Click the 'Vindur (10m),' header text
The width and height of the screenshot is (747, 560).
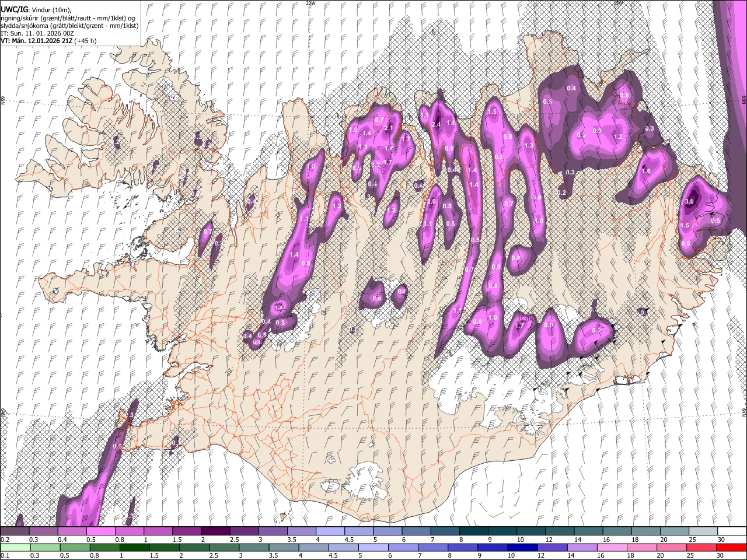[51, 9]
